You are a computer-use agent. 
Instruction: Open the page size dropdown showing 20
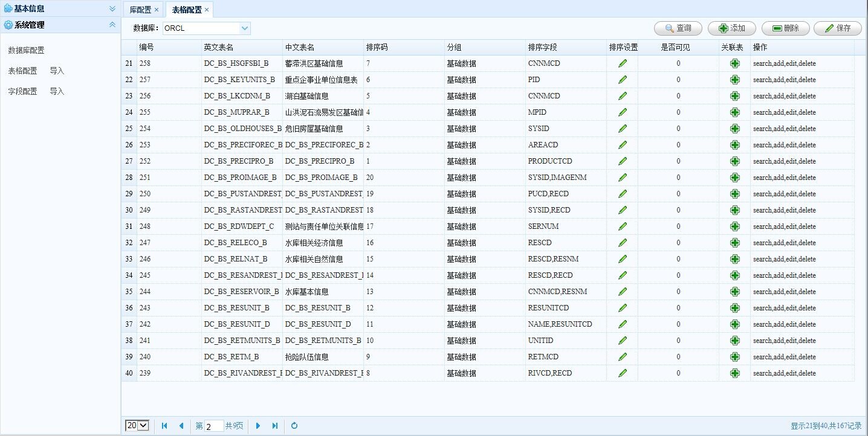[137, 426]
